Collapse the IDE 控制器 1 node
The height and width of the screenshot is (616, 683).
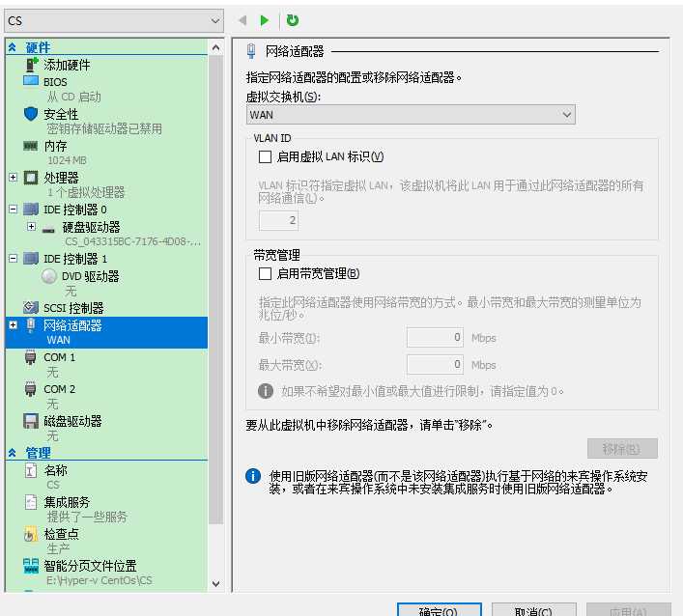tap(14, 259)
